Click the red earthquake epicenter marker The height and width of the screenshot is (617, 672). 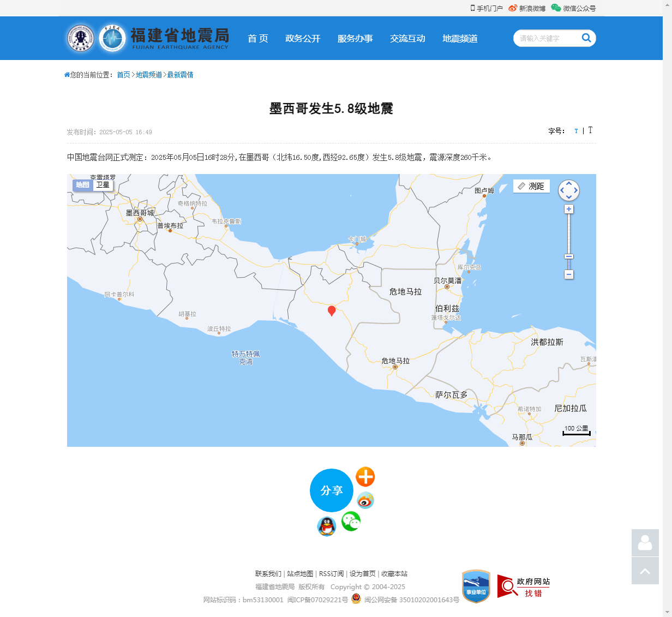[331, 310]
